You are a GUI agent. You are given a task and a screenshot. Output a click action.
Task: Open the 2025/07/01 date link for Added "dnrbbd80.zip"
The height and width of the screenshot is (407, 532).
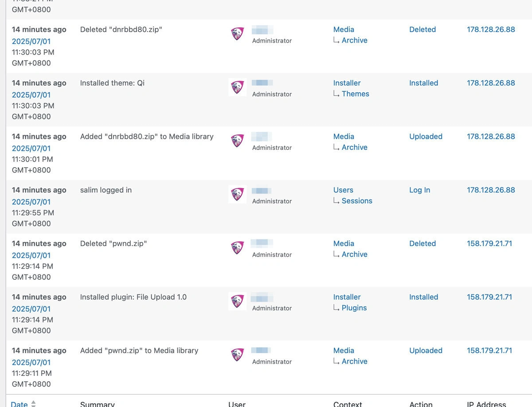click(31, 149)
